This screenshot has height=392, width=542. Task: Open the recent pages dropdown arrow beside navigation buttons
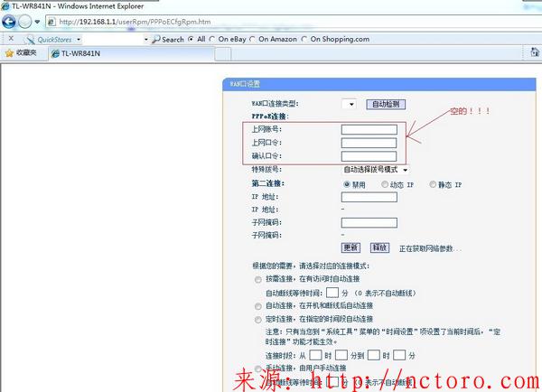point(37,22)
